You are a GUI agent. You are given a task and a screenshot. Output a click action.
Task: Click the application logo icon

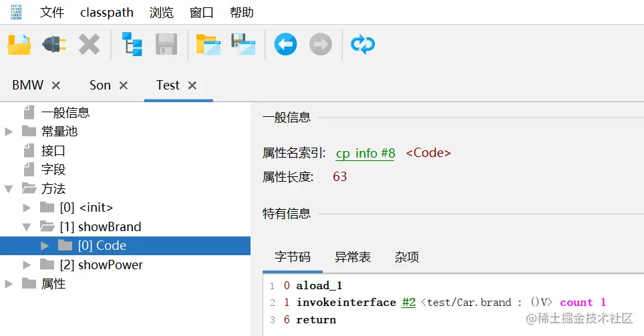(x=16, y=12)
